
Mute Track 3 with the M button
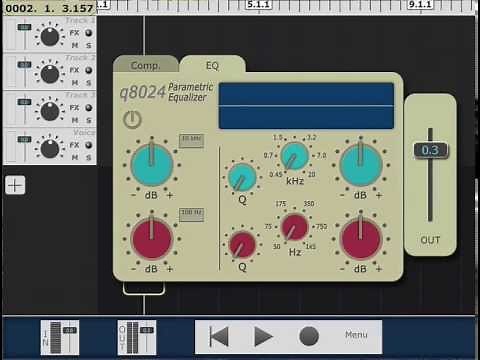[x=75, y=120]
